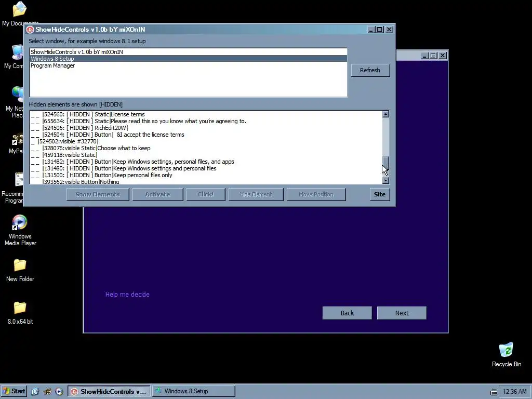Click Next in Windows 8 Setup window

pyautogui.click(x=402, y=313)
